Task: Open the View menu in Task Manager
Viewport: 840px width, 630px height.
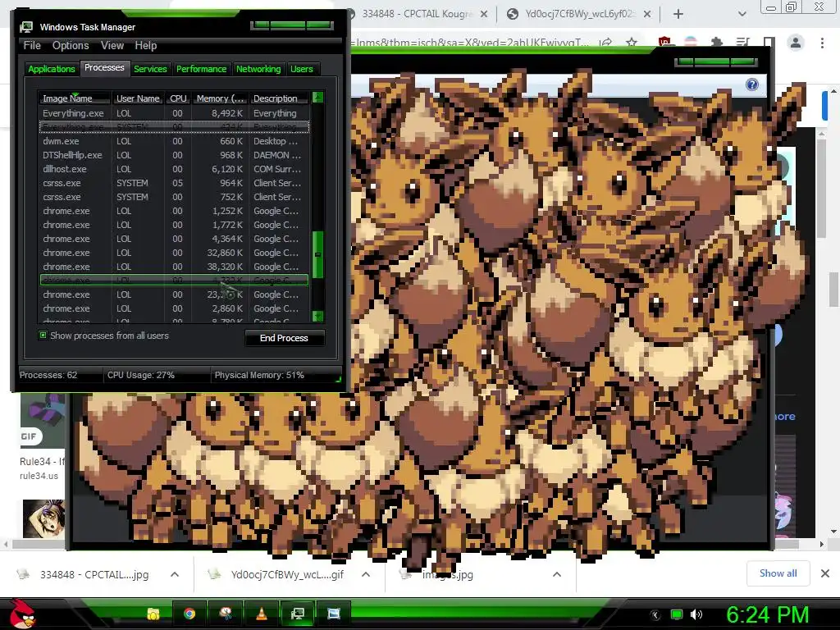Action: pyautogui.click(x=112, y=46)
